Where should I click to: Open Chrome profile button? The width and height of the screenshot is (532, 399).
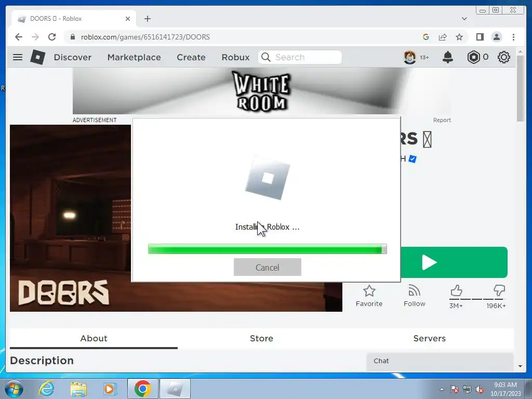click(496, 37)
